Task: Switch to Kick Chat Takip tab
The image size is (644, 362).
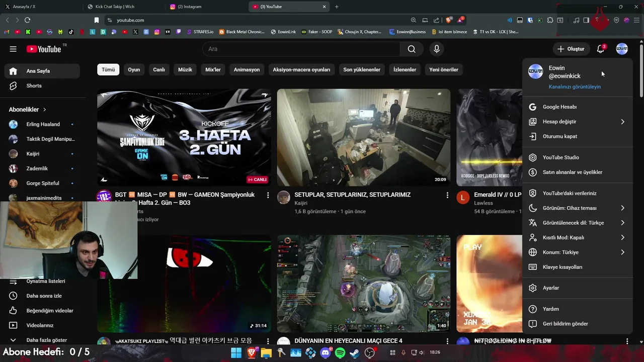Action: click(124, 7)
